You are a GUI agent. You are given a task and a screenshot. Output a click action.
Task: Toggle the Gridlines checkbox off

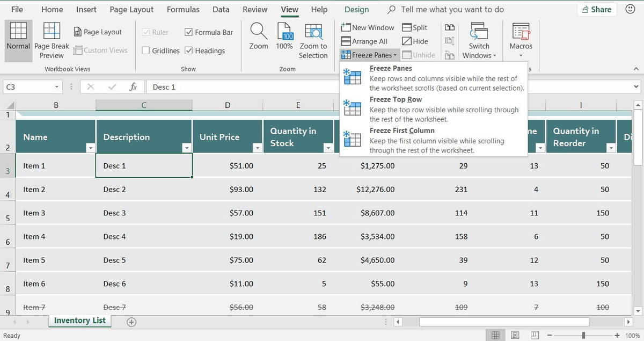(145, 50)
